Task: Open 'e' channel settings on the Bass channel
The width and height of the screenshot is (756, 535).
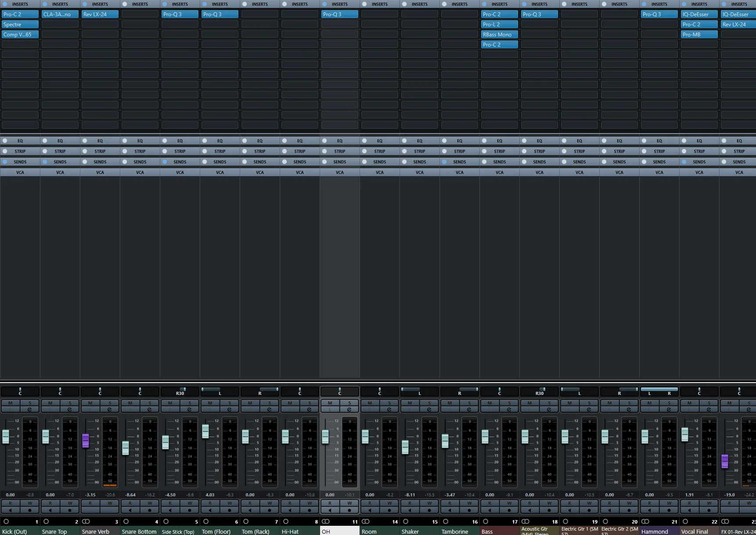Action: [509, 409]
